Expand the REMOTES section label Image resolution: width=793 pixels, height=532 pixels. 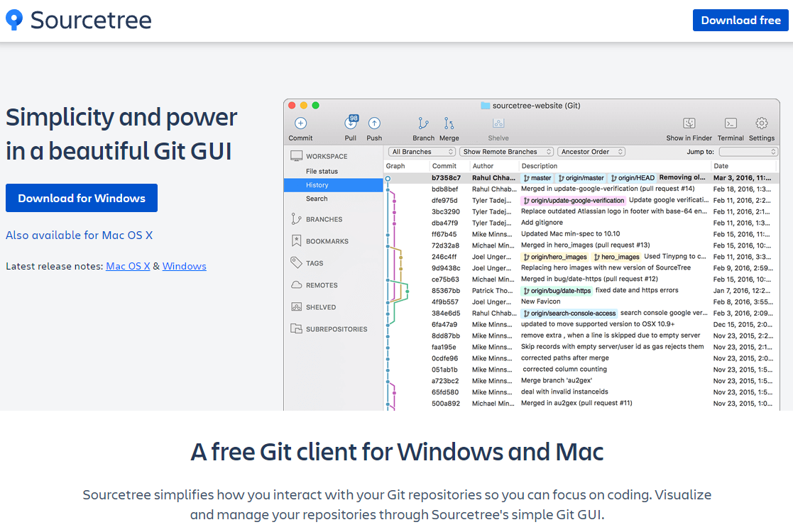coord(322,285)
